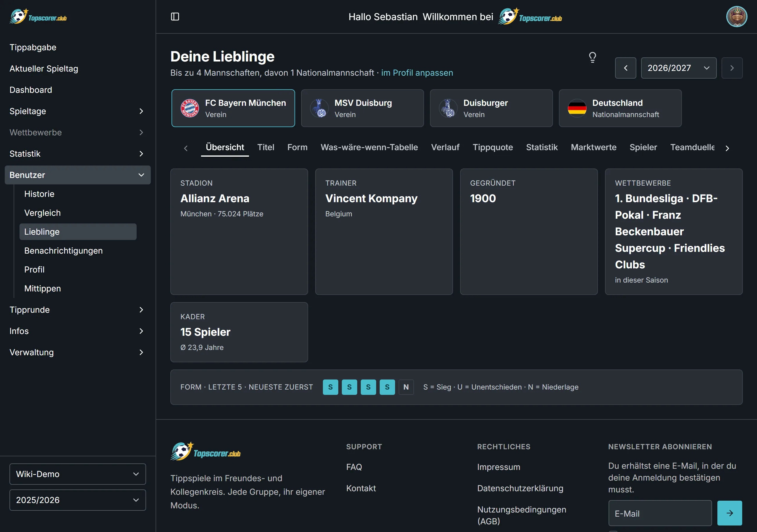Switch to the Übersicht tab
This screenshot has height=532, width=757.
click(x=225, y=147)
